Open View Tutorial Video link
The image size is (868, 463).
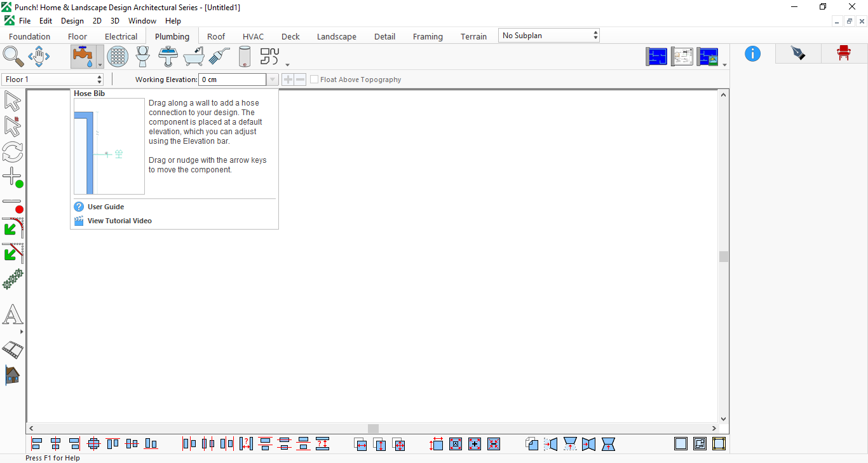(119, 221)
